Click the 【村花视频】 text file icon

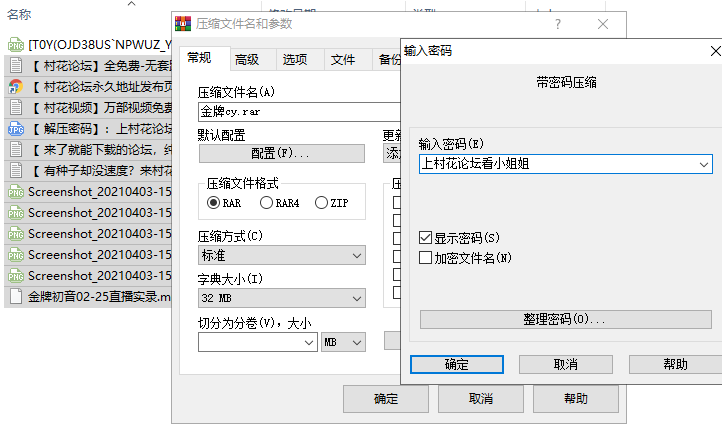coord(15,108)
